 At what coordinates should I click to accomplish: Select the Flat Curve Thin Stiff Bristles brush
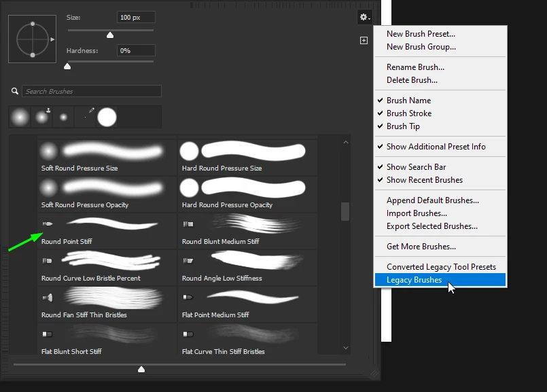(248, 339)
